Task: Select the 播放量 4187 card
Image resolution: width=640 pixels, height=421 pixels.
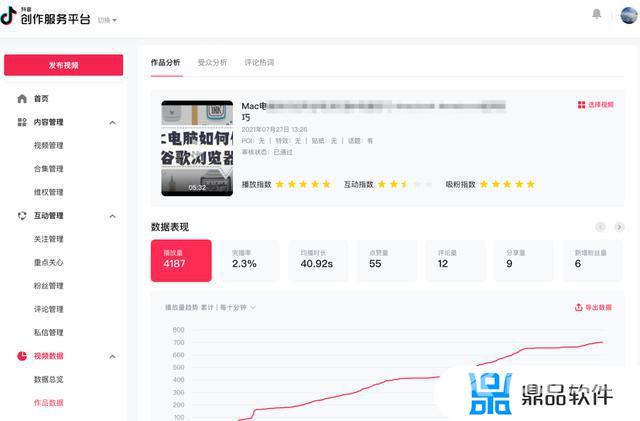Action: 181,261
